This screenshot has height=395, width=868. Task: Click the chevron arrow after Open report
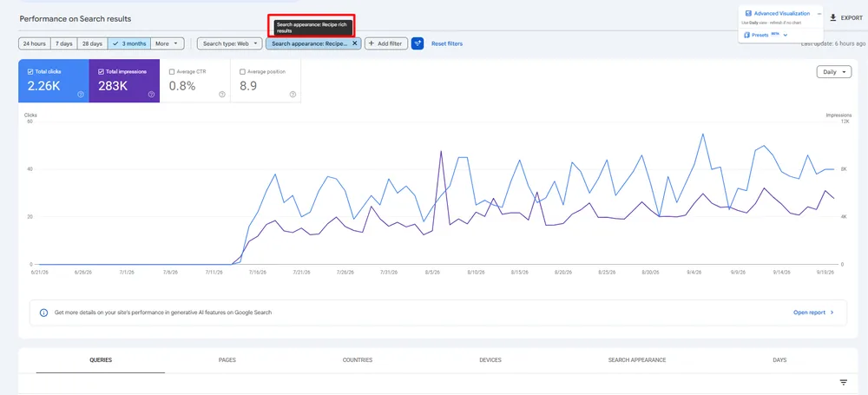pyautogui.click(x=832, y=313)
